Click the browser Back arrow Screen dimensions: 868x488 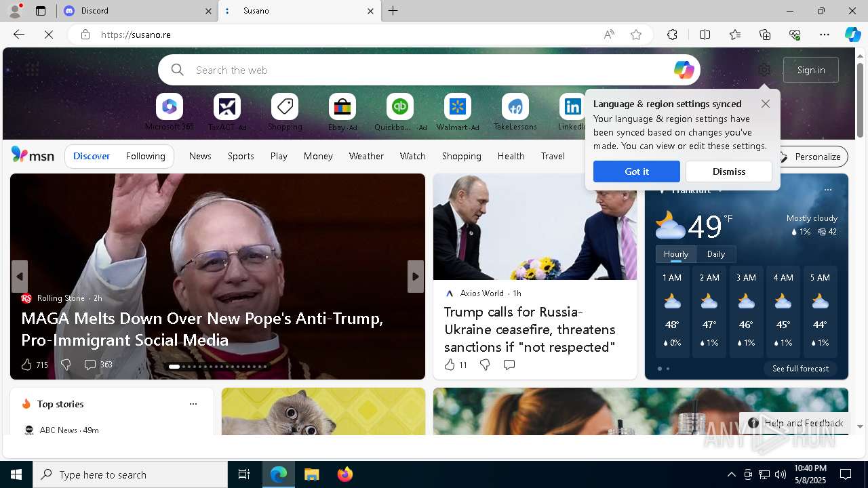[19, 35]
